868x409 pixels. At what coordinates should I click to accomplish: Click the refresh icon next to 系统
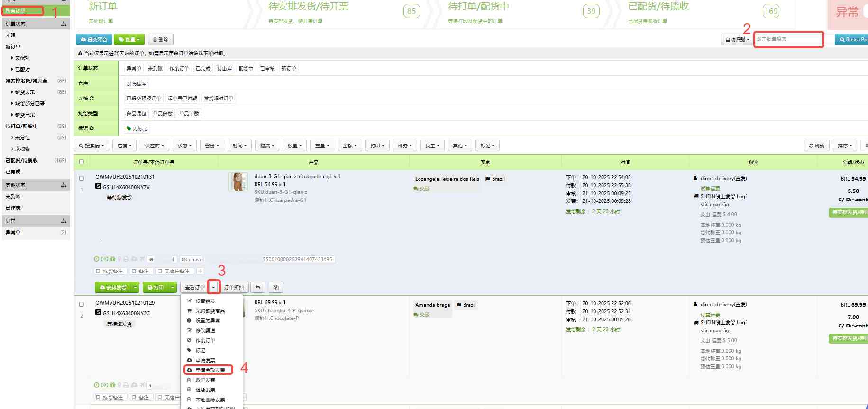coord(91,99)
